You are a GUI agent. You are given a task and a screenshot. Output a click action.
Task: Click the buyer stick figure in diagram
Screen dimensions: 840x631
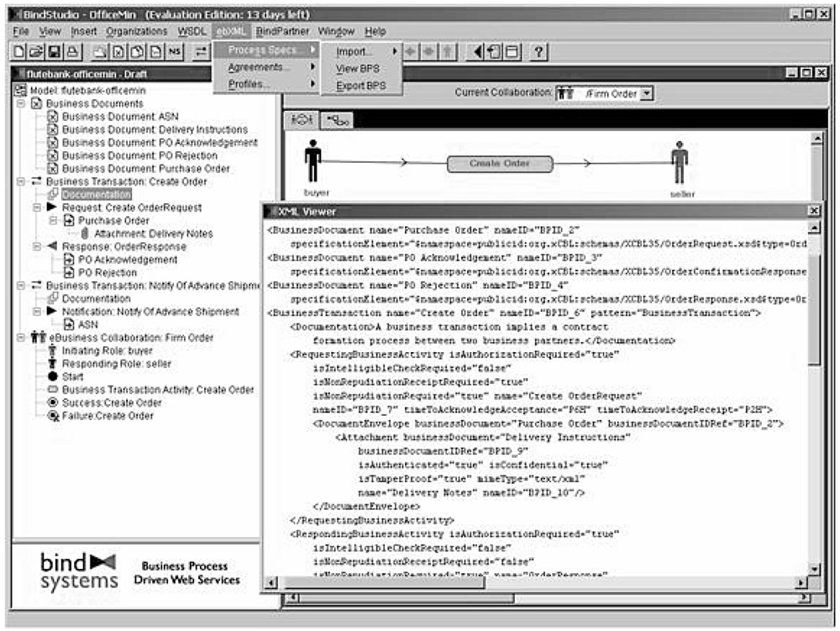pyautogui.click(x=312, y=161)
